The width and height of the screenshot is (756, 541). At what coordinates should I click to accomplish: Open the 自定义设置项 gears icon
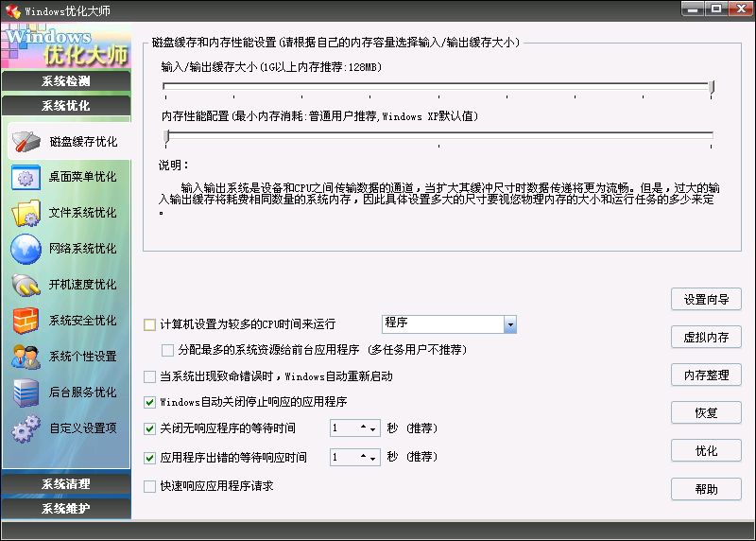tap(26, 428)
